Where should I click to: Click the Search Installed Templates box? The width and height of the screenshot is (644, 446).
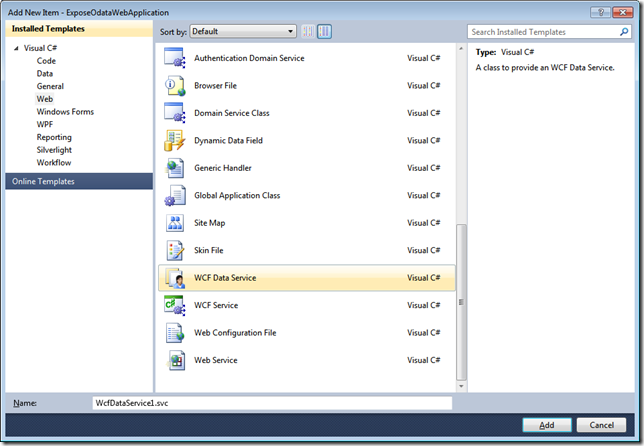coord(549,32)
